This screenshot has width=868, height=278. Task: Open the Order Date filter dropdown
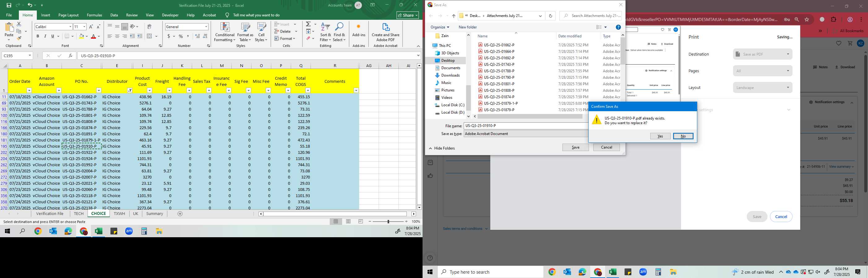29,91
